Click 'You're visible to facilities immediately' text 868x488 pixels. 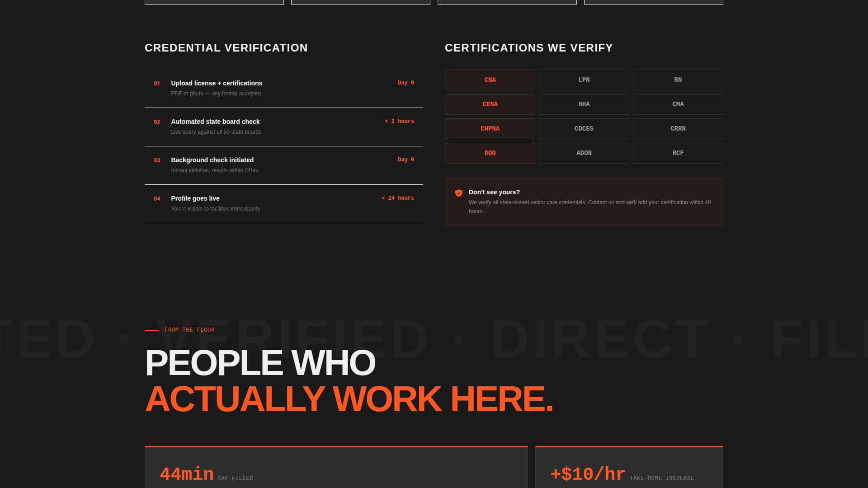click(216, 209)
